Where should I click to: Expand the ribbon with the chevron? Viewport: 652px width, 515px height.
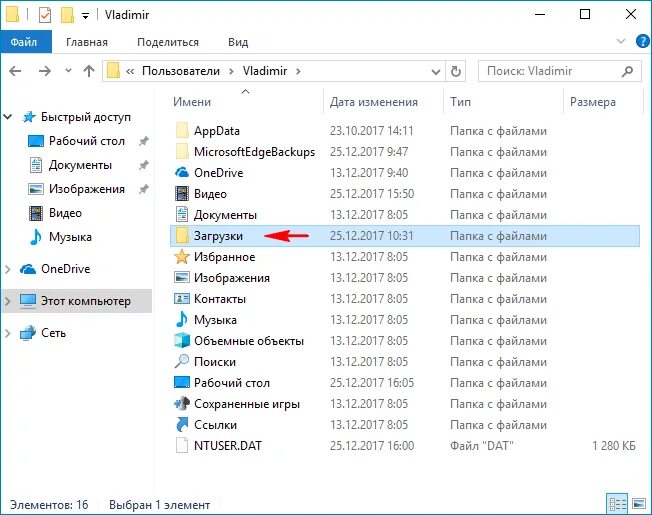click(620, 41)
